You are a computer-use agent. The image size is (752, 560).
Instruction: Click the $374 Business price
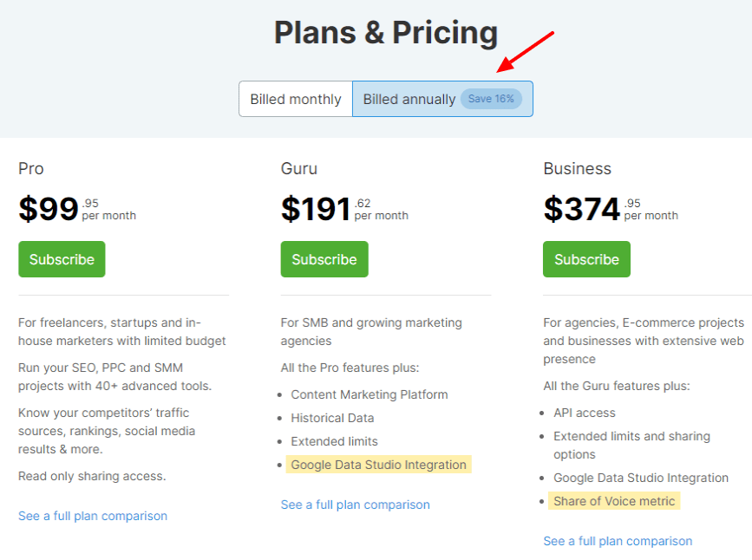pyautogui.click(x=581, y=209)
